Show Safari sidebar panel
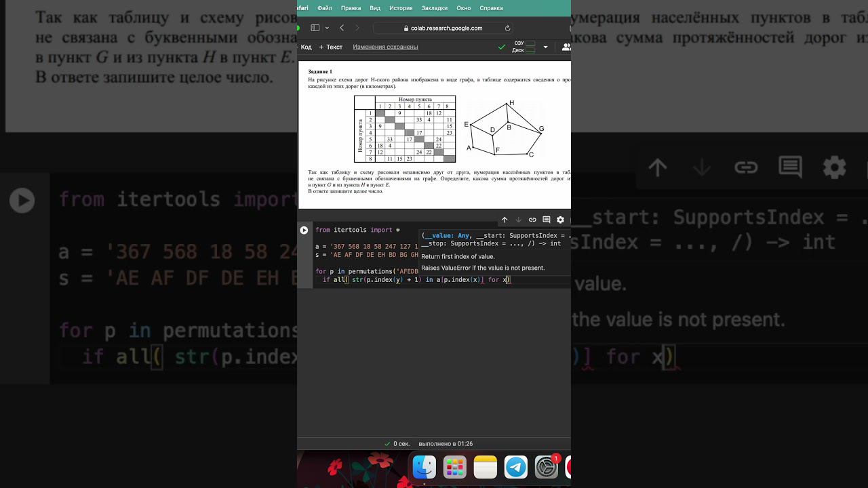 click(x=315, y=28)
